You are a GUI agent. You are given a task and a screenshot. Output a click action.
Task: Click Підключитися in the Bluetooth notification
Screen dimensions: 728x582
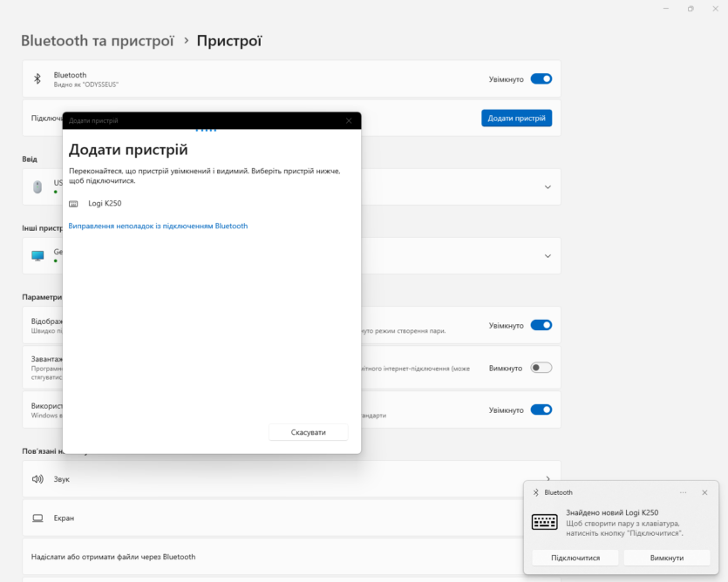[575, 558]
